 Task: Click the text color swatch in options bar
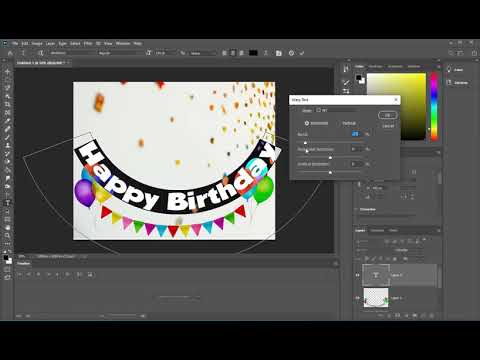253,53
